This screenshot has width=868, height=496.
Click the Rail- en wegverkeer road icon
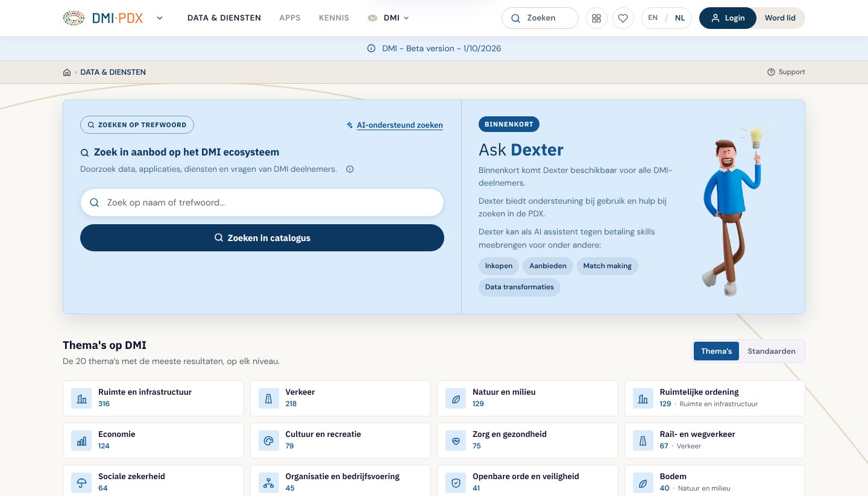(643, 441)
